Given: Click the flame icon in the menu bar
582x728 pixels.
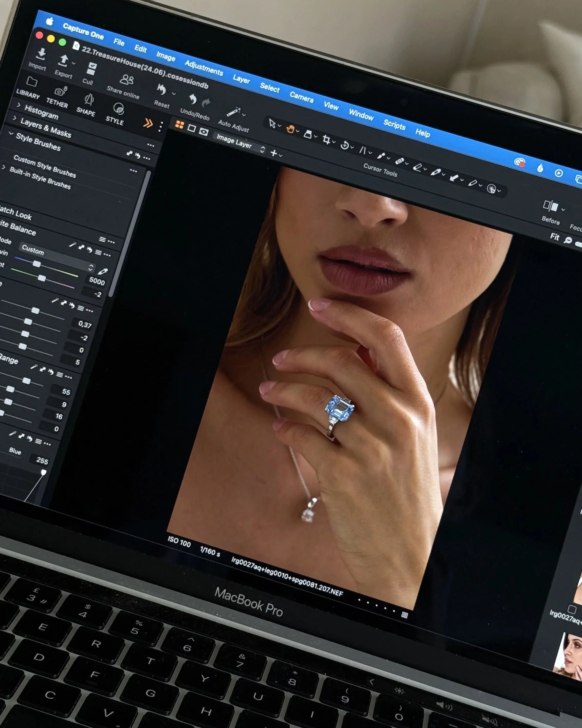Looking at the screenshot, I should pos(540,168).
